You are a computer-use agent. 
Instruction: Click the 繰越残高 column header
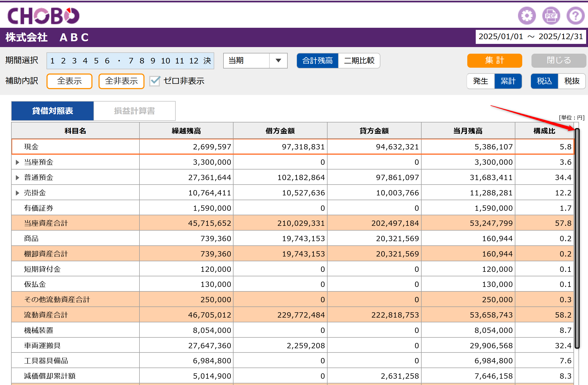pyautogui.click(x=186, y=131)
